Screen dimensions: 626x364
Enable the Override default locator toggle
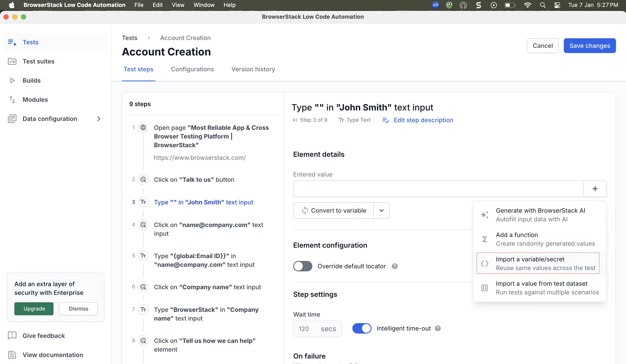303,266
